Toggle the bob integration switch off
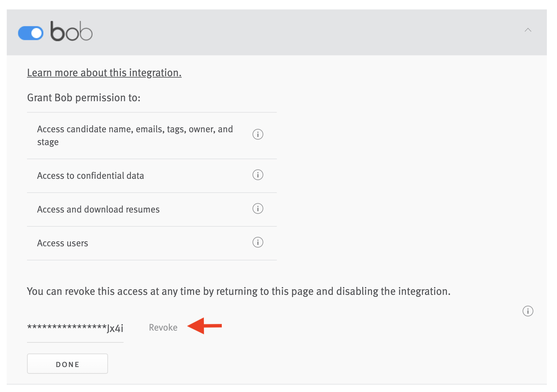 tap(31, 33)
